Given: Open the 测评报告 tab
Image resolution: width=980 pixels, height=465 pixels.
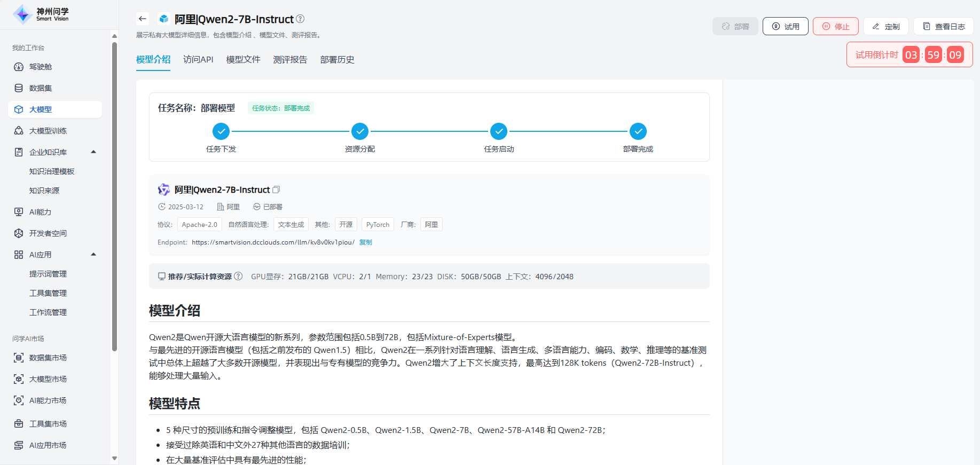Looking at the screenshot, I should [x=290, y=59].
